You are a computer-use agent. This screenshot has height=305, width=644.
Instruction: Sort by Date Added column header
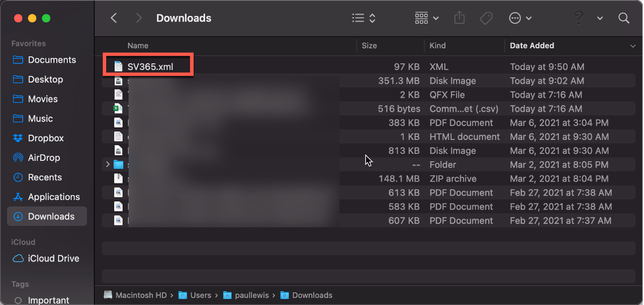tap(531, 46)
